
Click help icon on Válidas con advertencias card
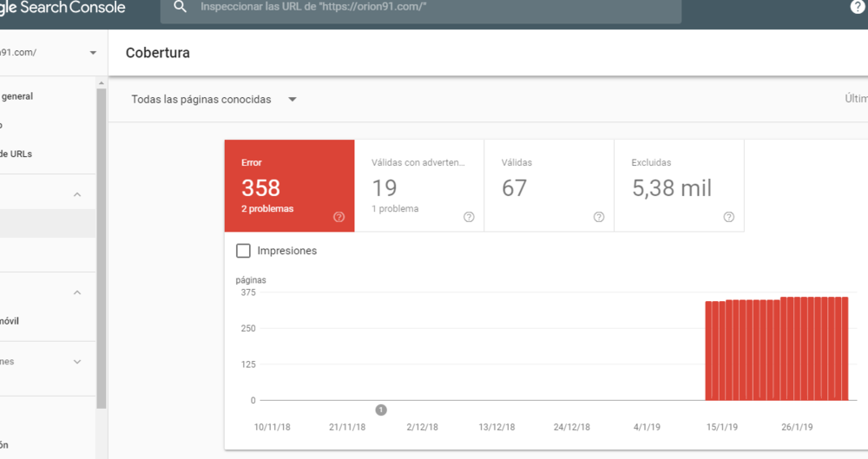469,217
